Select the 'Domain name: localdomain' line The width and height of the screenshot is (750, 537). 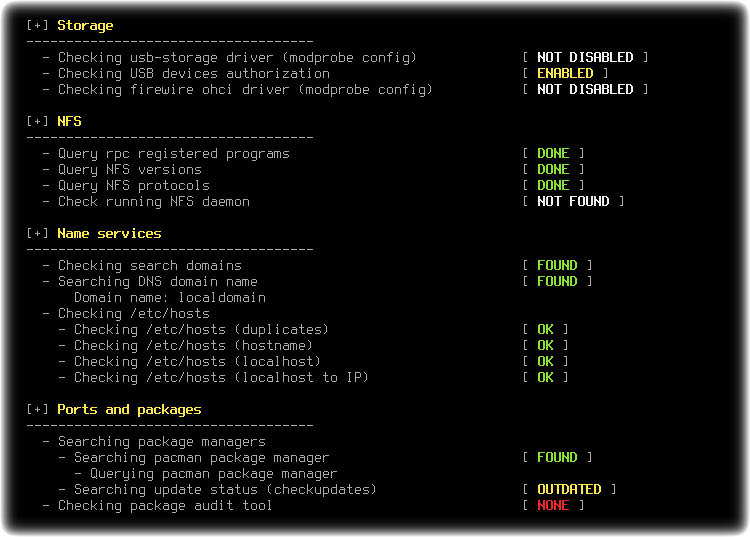click(170, 297)
